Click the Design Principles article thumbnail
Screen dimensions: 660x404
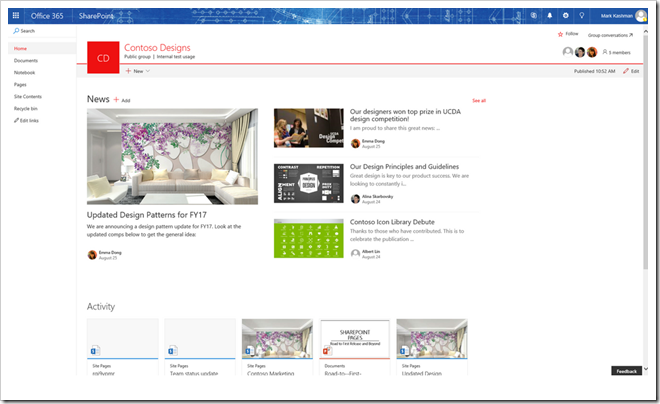coord(309,183)
